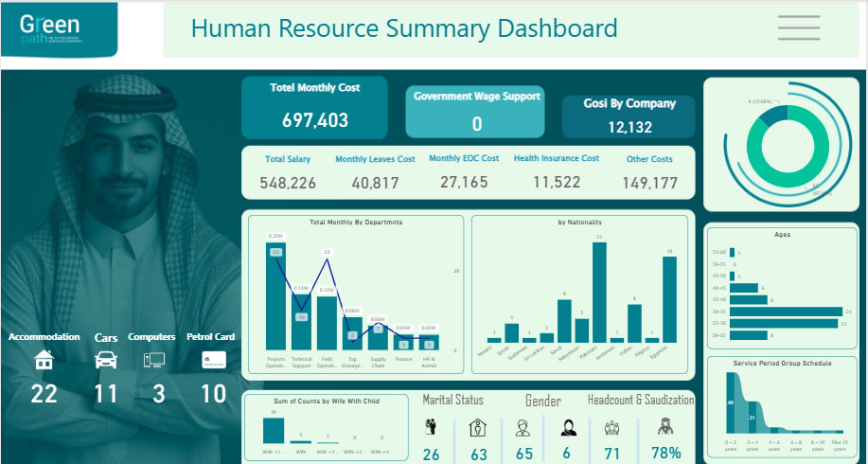Viewport: 868px width, 464px height.
Task: Click the married couple icon under Marital Status
Action: (x=432, y=427)
